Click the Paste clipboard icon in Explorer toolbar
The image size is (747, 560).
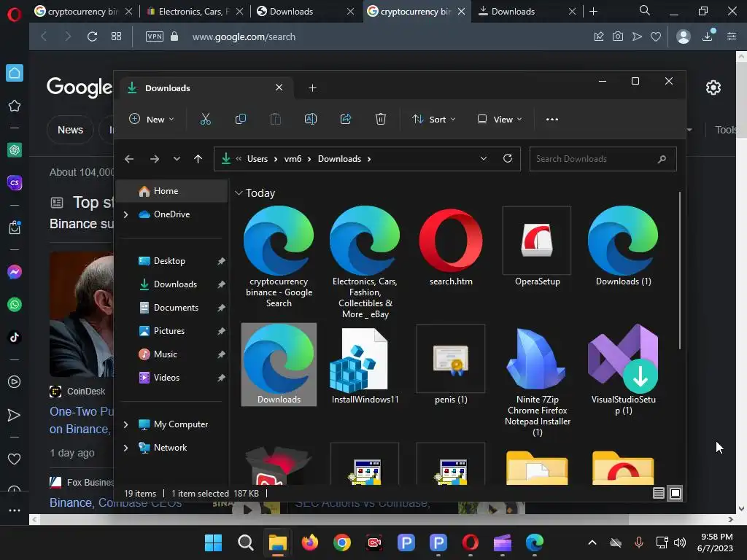(x=275, y=119)
